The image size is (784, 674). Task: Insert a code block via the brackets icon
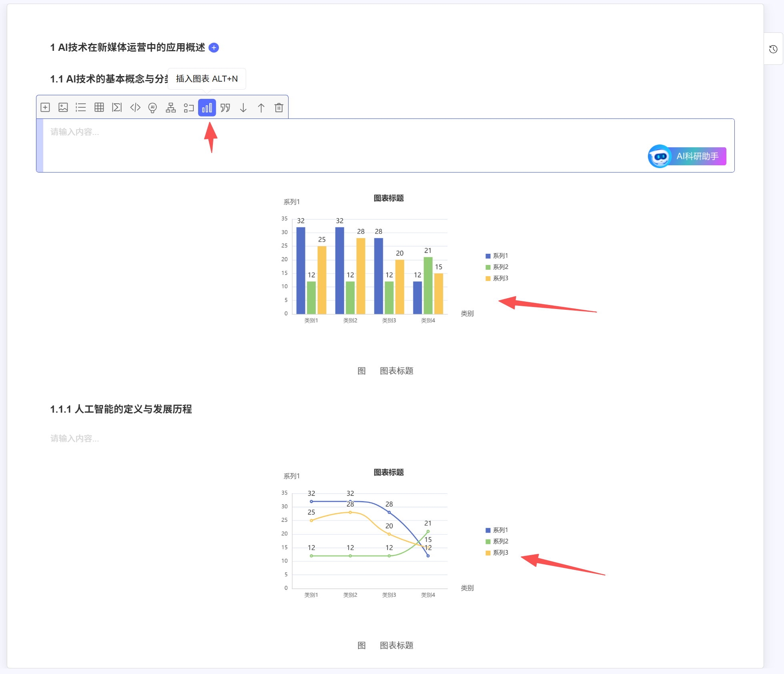coord(135,107)
